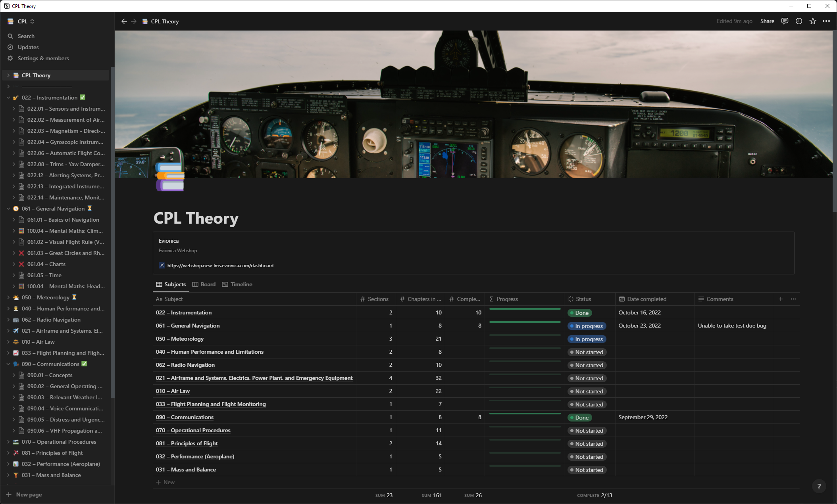
Task: Click the Share button
Action: (767, 21)
